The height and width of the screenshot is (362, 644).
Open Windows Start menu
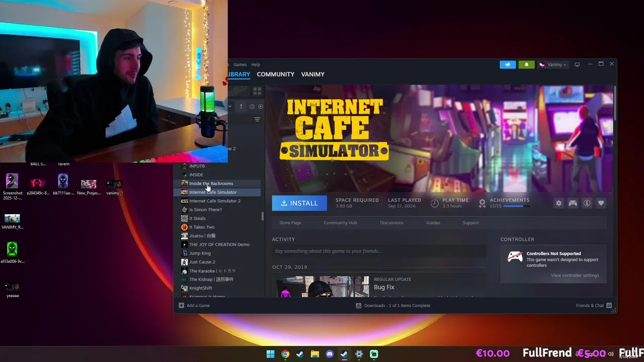pyautogui.click(x=270, y=354)
